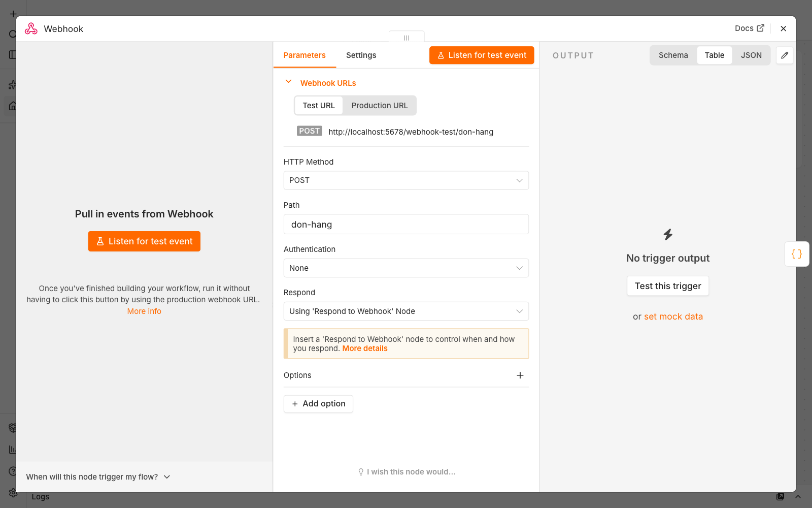Viewport: 812px width, 508px height.
Task: Click the Webhook node logo icon
Action: pos(31,29)
